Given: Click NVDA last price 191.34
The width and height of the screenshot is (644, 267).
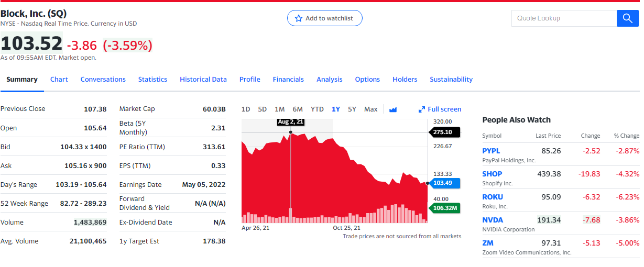Looking at the screenshot, I should pos(549,220).
